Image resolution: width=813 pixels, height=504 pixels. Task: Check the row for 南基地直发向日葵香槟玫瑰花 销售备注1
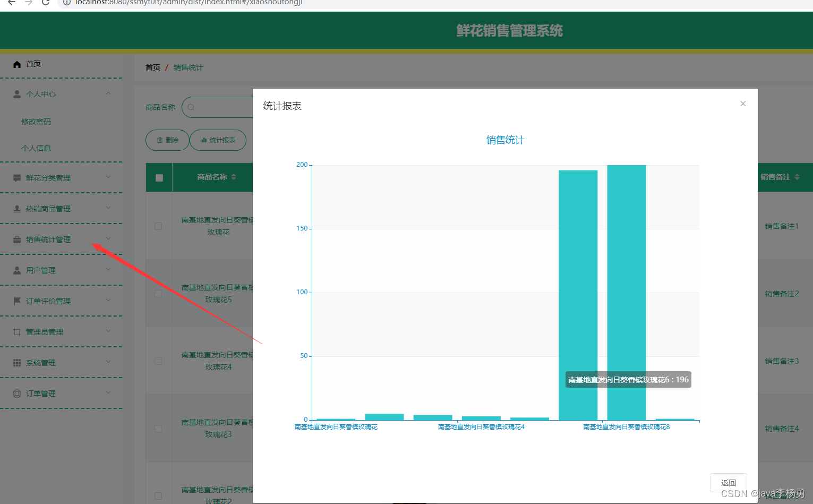(158, 226)
